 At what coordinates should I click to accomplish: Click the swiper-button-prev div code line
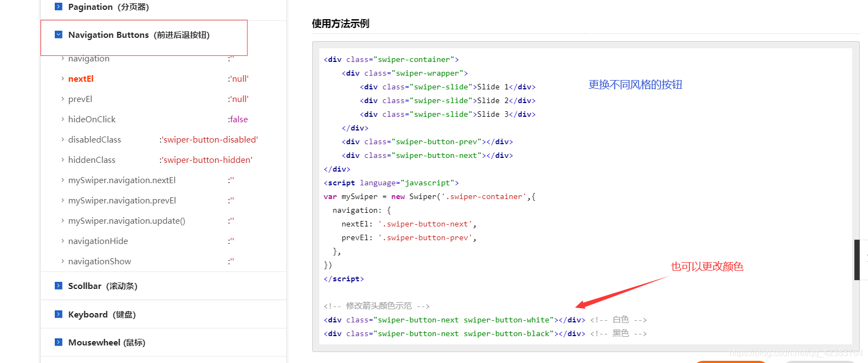point(427,141)
